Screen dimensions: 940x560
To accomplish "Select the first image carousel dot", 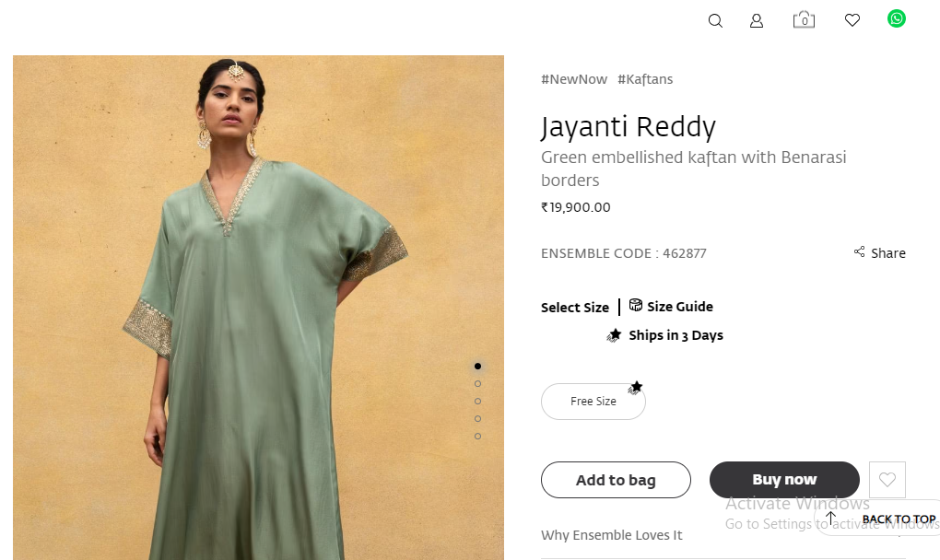I will point(477,367).
